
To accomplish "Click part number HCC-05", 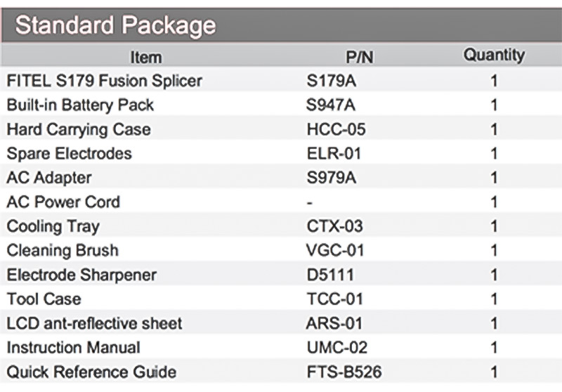I will tap(336, 129).
